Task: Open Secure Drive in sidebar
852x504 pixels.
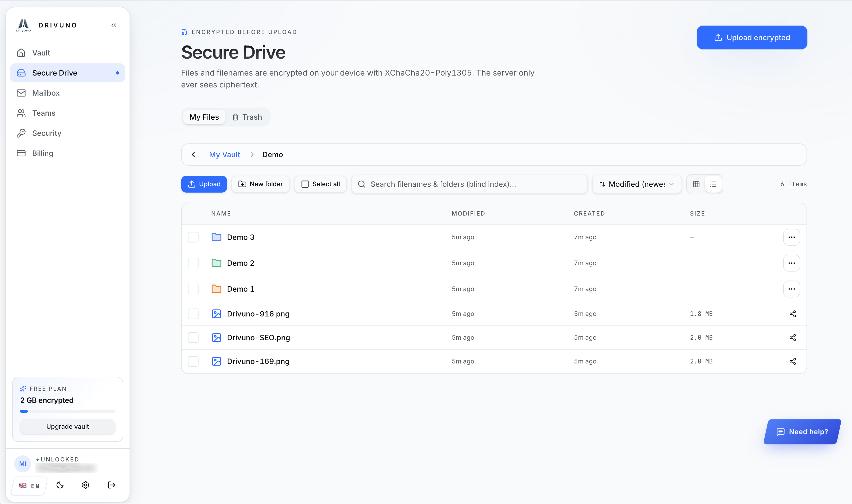Action: pyautogui.click(x=68, y=73)
